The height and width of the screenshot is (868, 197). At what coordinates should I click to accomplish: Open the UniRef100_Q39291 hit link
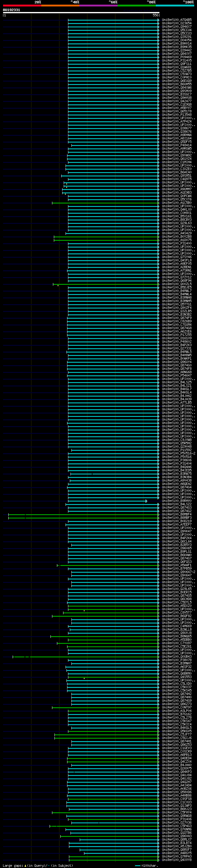177,37
